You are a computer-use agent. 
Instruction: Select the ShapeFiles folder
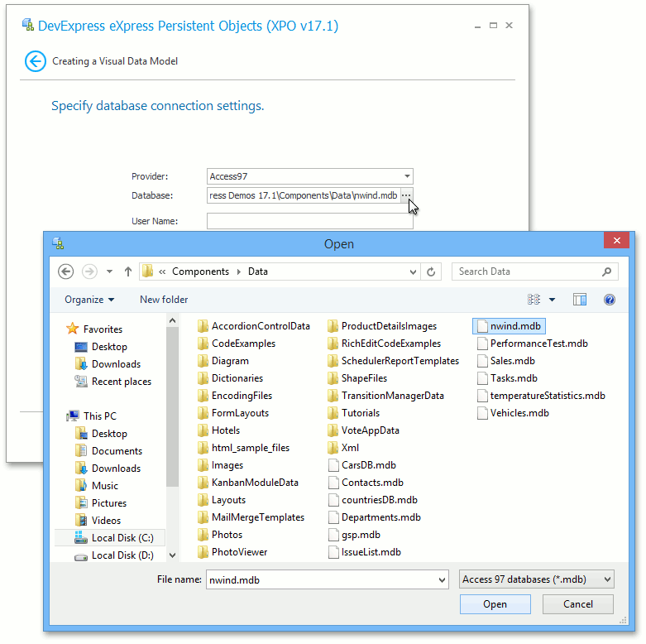[357, 378]
